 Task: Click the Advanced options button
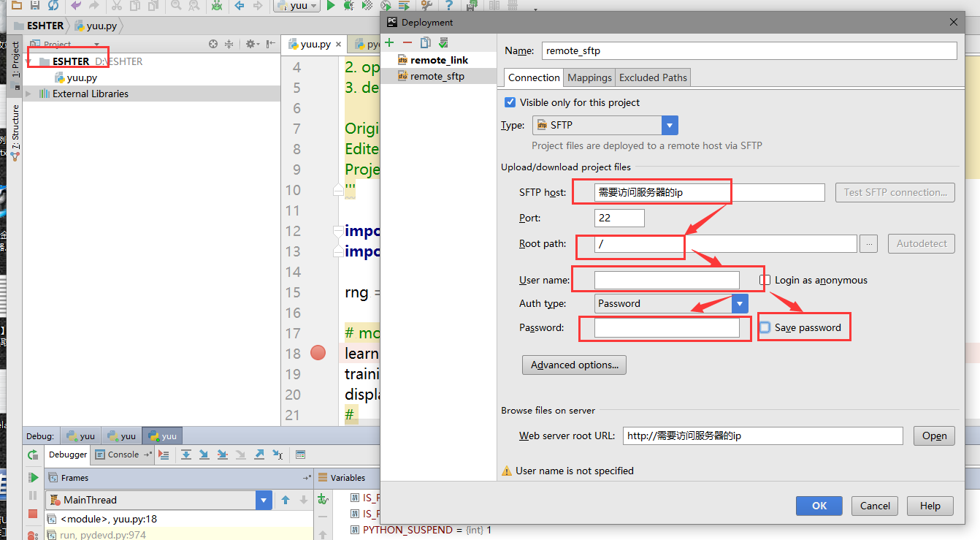(574, 365)
